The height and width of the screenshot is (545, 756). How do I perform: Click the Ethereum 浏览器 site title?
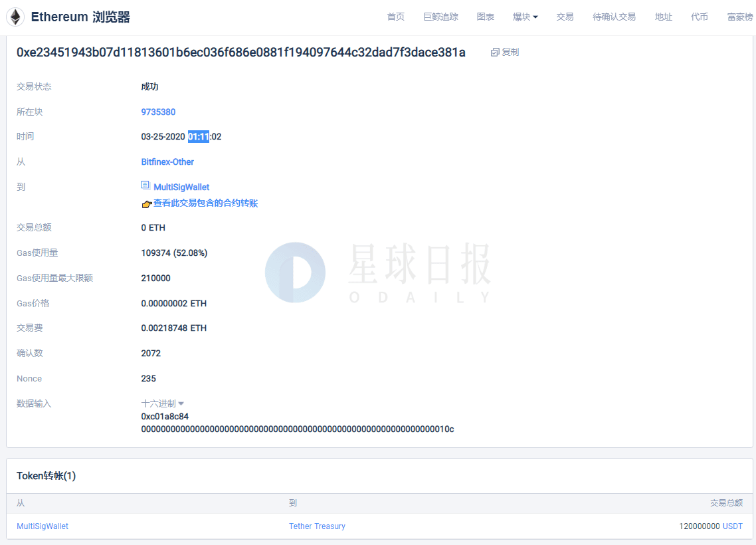click(80, 17)
